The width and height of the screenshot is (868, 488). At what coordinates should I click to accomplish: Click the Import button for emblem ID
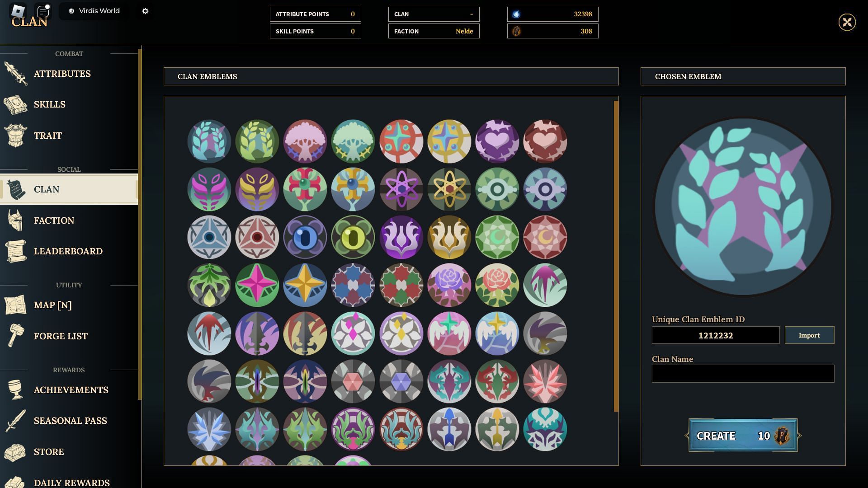(809, 335)
